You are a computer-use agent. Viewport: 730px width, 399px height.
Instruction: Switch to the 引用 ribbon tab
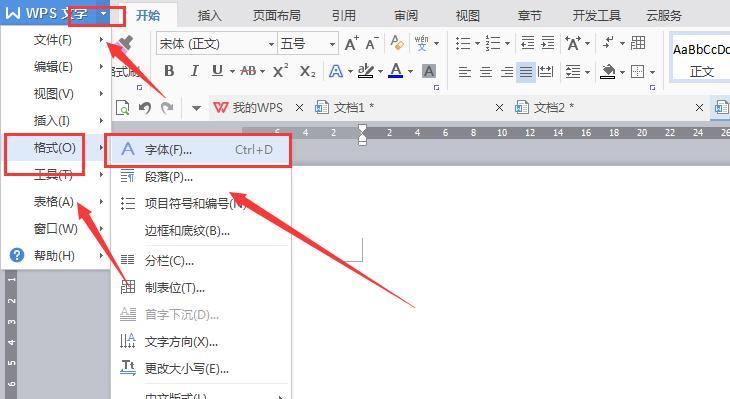click(344, 16)
